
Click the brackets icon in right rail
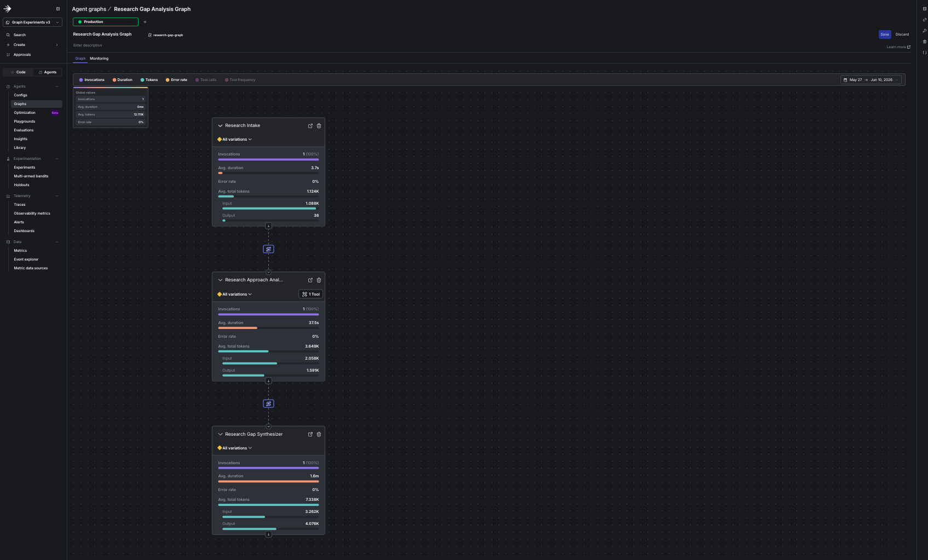(x=925, y=53)
